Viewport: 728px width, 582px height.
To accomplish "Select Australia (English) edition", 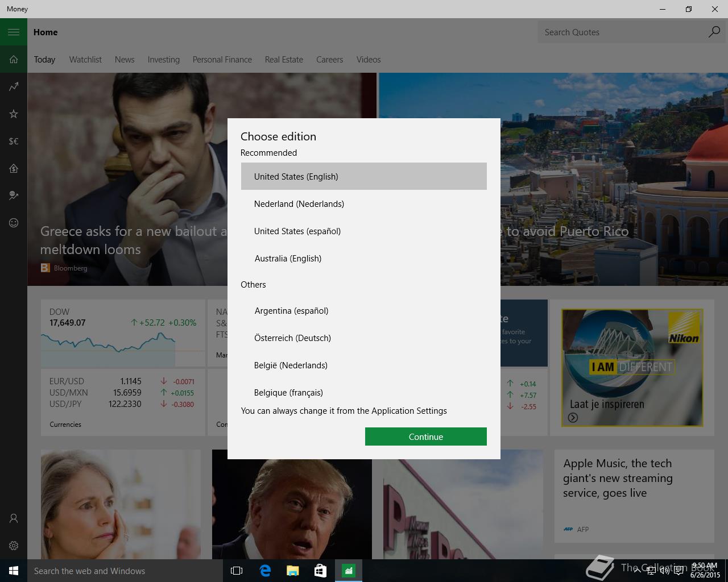I will click(x=364, y=258).
